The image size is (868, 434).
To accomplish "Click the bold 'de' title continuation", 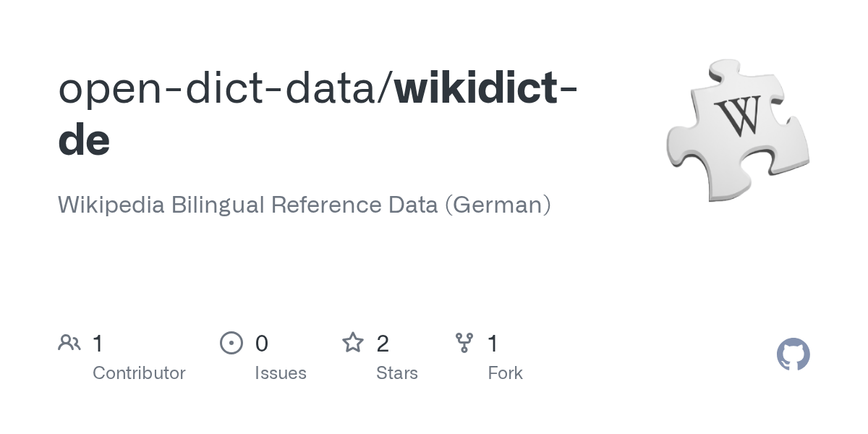I will (84, 140).
